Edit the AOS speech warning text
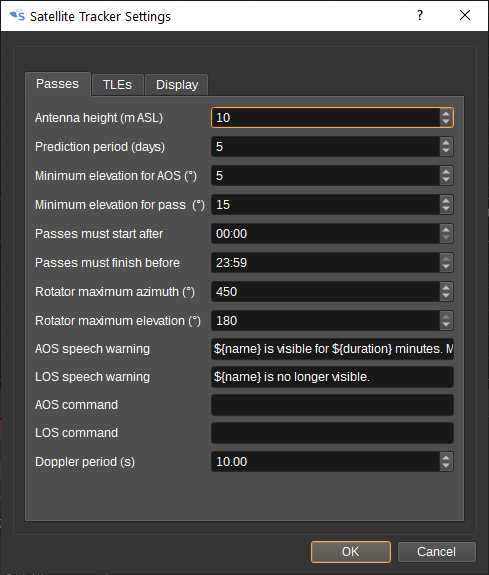The image size is (489, 575). point(332,349)
